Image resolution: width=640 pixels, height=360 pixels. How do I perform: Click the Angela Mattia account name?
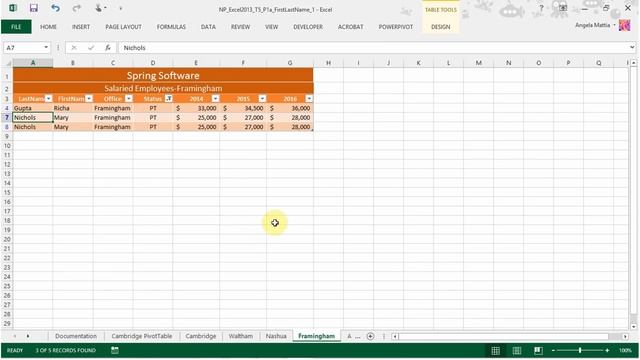point(592,25)
